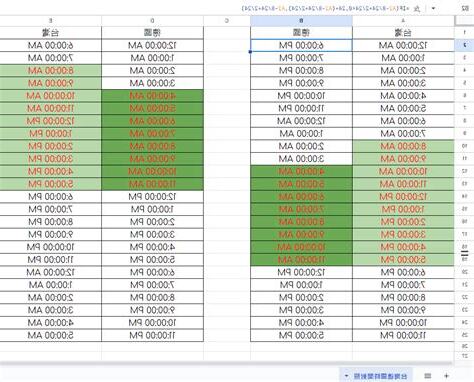474x382 pixels.
Task: Select the highlighted sheet tab at the bottom
Action: point(376,376)
